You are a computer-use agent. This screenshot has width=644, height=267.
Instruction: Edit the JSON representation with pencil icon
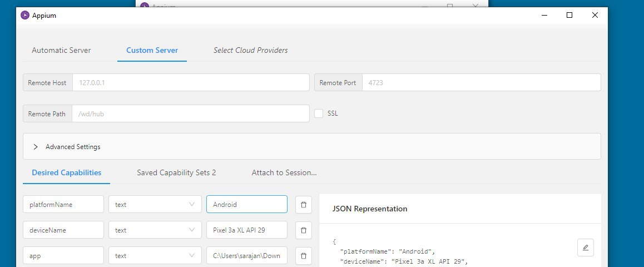[585, 248]
